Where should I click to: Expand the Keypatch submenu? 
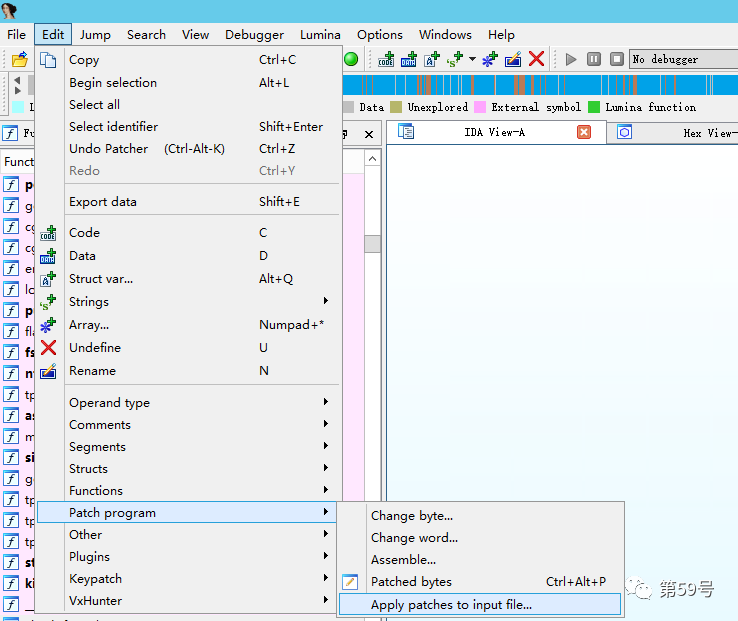point(188,579)
